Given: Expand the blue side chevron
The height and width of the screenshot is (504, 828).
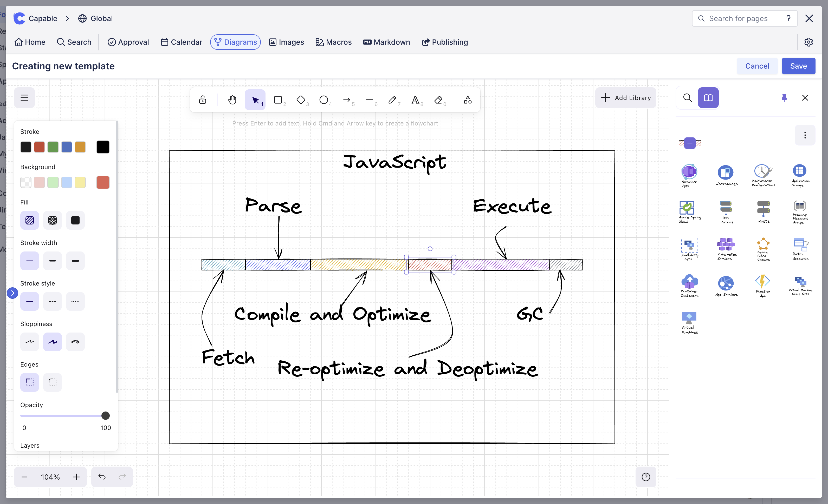Looking at the screenshot, I should click(12, 293).
